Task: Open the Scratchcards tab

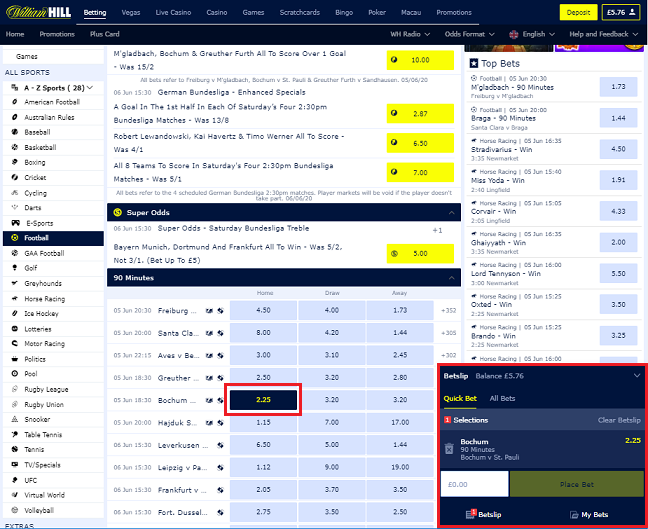Action: [300, 12]
